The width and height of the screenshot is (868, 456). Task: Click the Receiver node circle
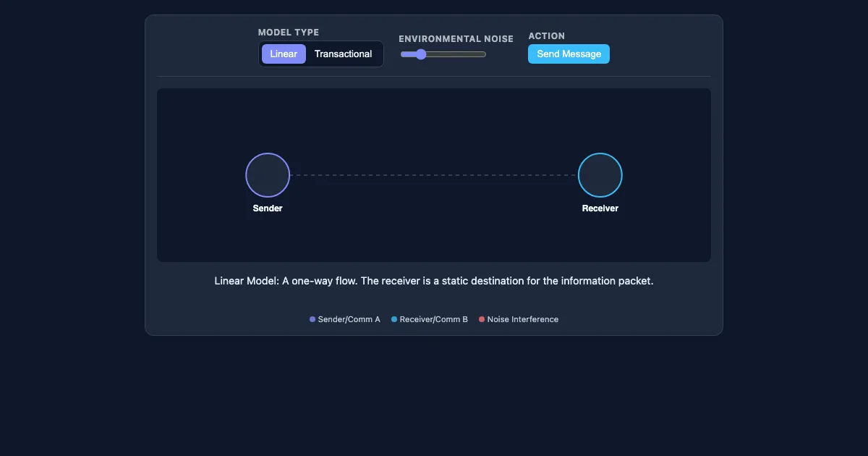600,175
